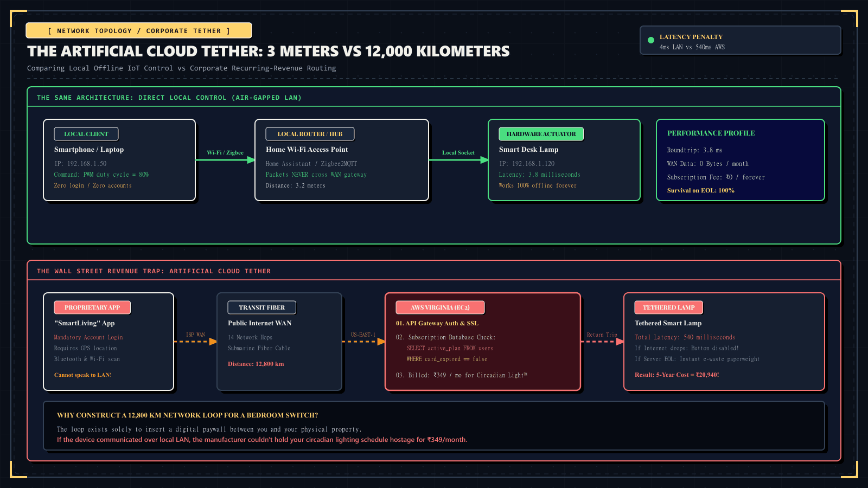Click '4ms LAN vs 540ms AWS' text
Image resolution: width=868 pixels, height=488 pixels.
[x=692, y=47]
